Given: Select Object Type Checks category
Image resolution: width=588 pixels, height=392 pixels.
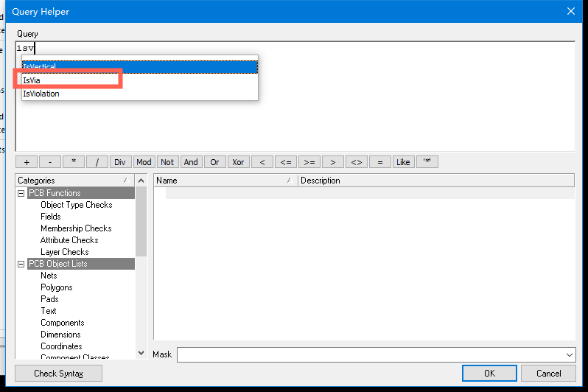Looking at the screenshot, I should (77, 205).
